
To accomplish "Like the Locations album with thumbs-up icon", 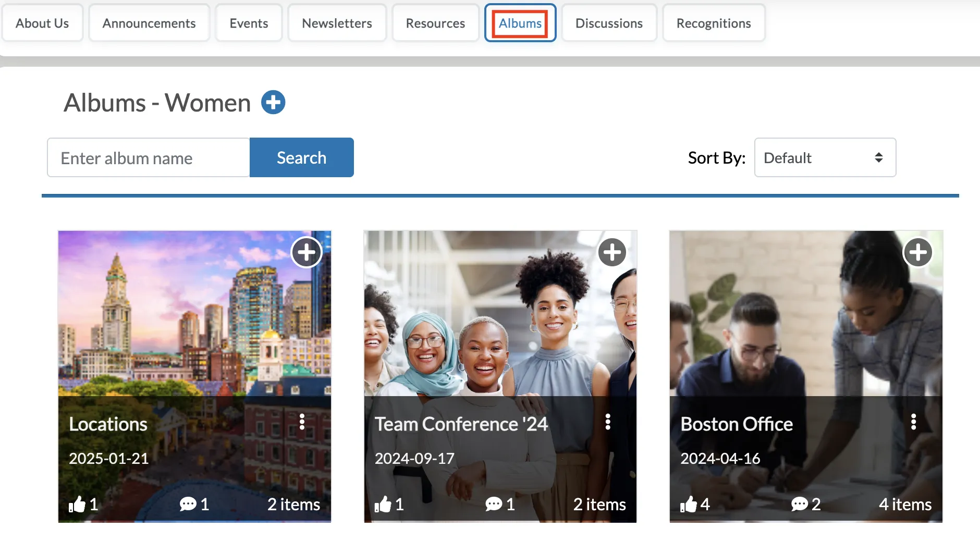I will (x=77, y=504).
